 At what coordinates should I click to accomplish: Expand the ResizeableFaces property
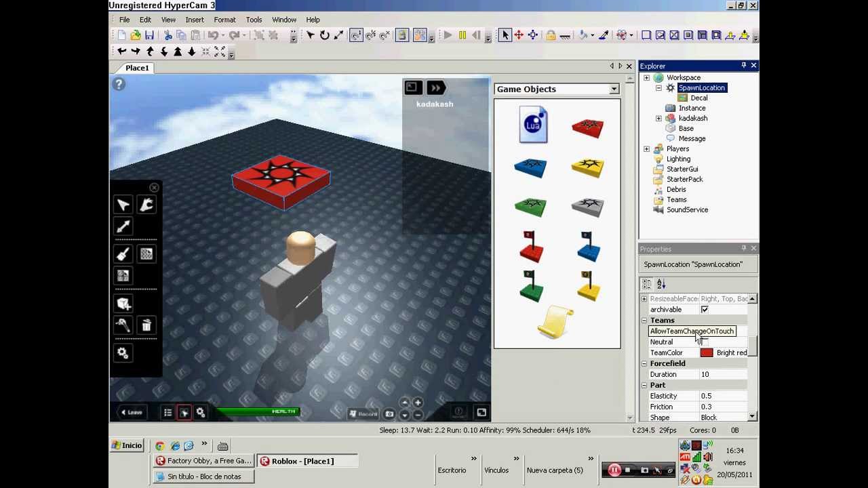(644, 299)
